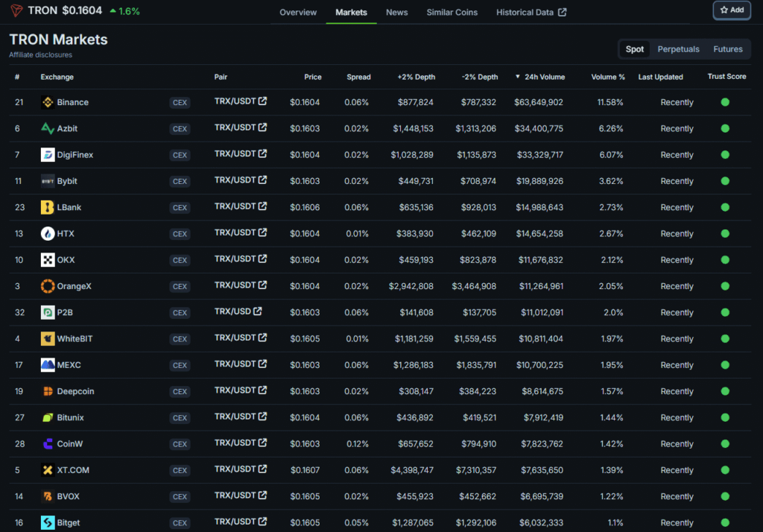Viewport: 763px width, 532px height.
Task: Sort table by 24h Volume column
Action: [x=543, y=77]
